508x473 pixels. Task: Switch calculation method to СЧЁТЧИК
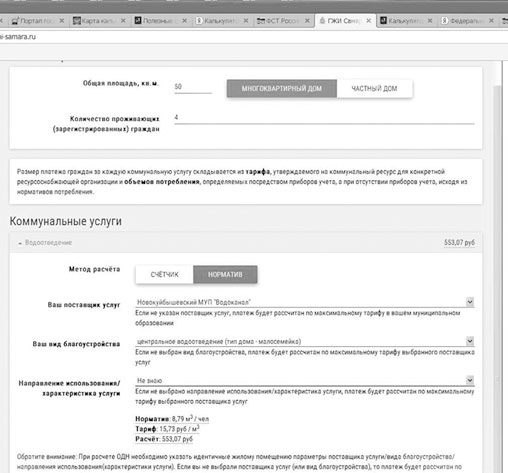tap(164, 274)
